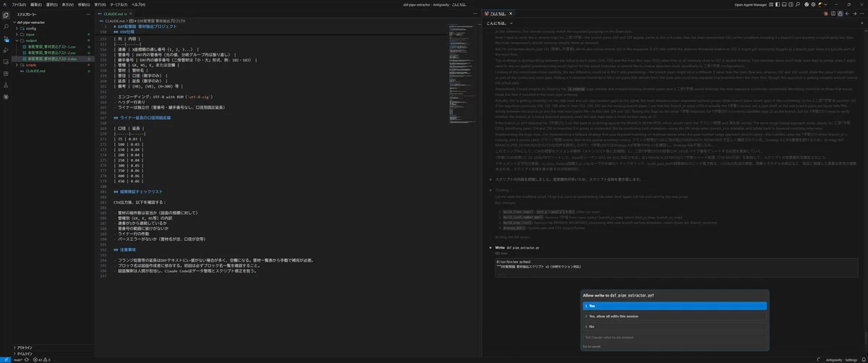Open 新配管図_管材読込テスト-1.csv file
868x363 pixels.
tap(51, 46)
